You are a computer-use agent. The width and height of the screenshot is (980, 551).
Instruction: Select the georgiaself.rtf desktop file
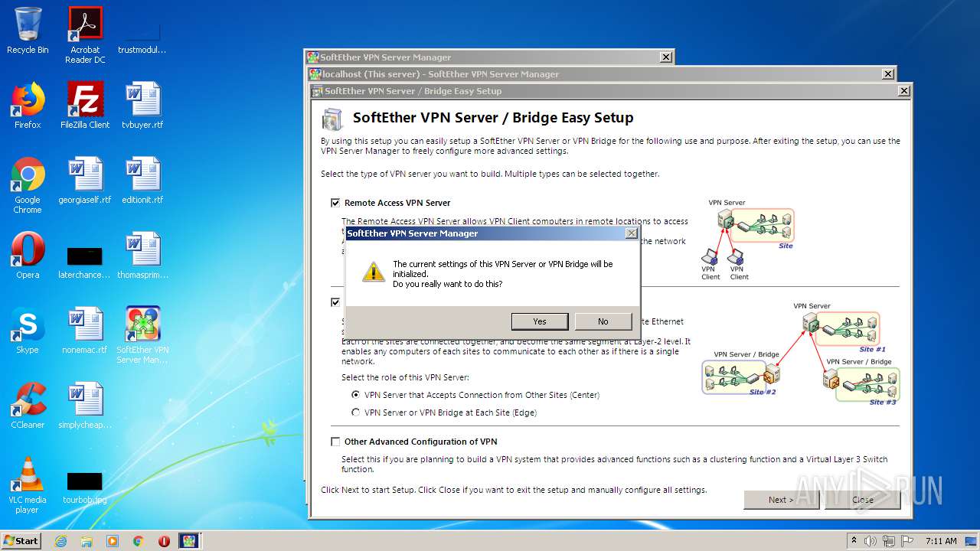point(85,181)
